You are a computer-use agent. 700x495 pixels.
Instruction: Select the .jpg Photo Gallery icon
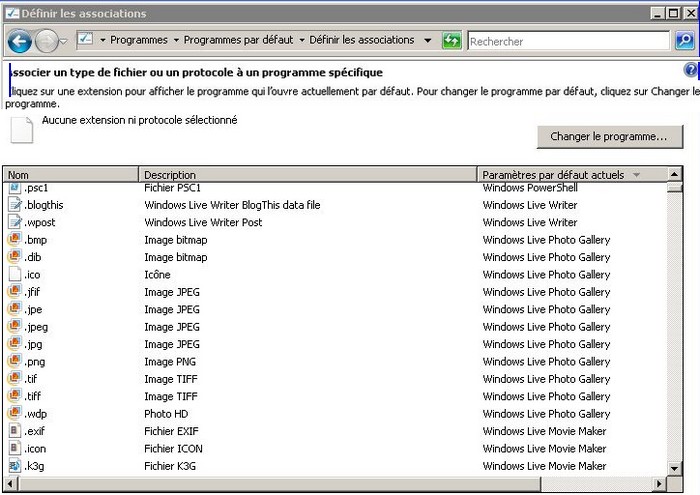[x=15, y=344]
